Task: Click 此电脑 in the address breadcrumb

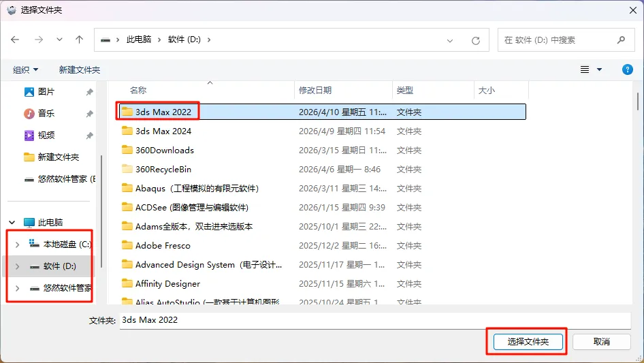Action: pyautogui.click(x=139, y=40)
